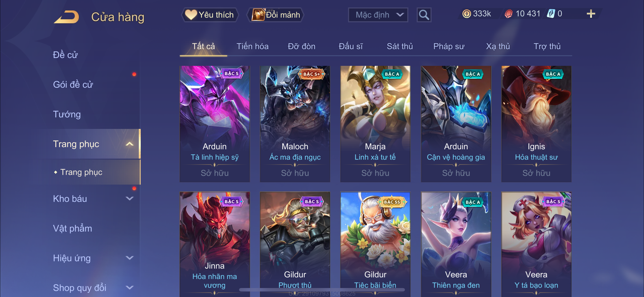Select the Sát thủ filter tab

click(x=400, y=46)
